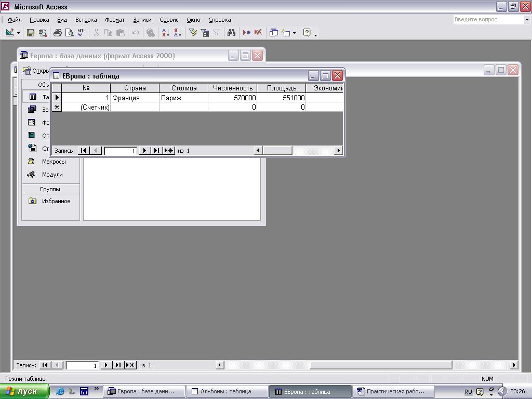532x399 pixels.
Task: Go to last record in ЕВропа table navigator
Action: click(156, 150)
